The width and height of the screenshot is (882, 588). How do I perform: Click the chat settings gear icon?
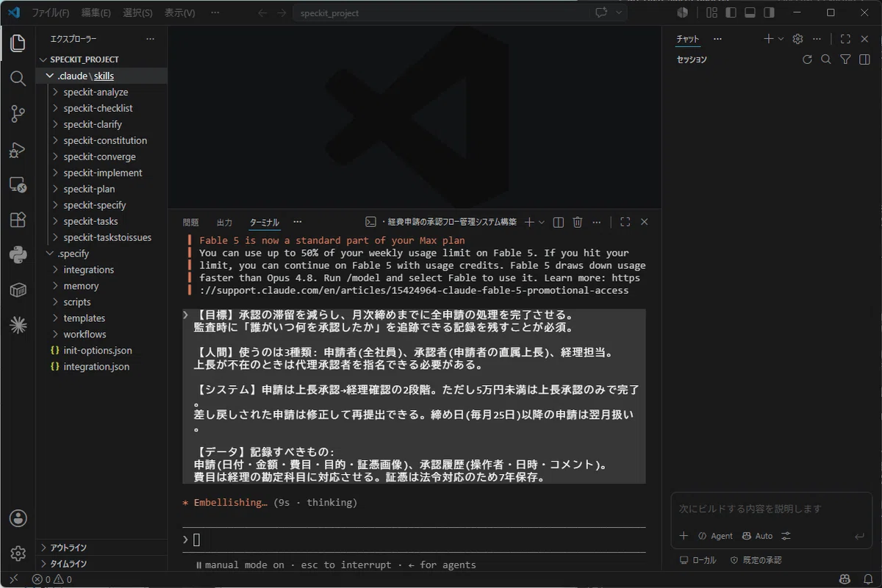click(x=797, y=39)
